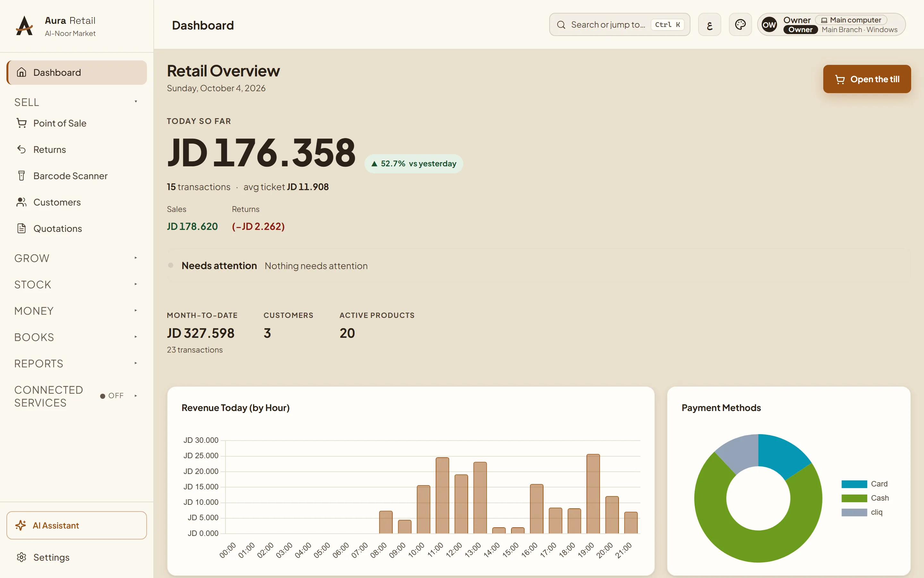This screenshot has height=578, width=924.
Task: Expand the Connected Services section arrow
Action: click(135, 396)
